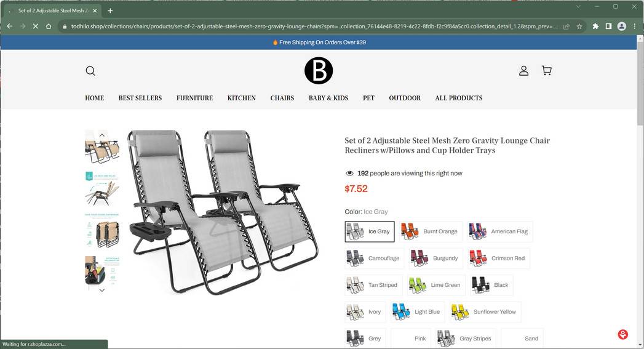Image resolution: width=644 pixels, height=349 pixels.
Task: Click the B store logo
Action: 319,71
